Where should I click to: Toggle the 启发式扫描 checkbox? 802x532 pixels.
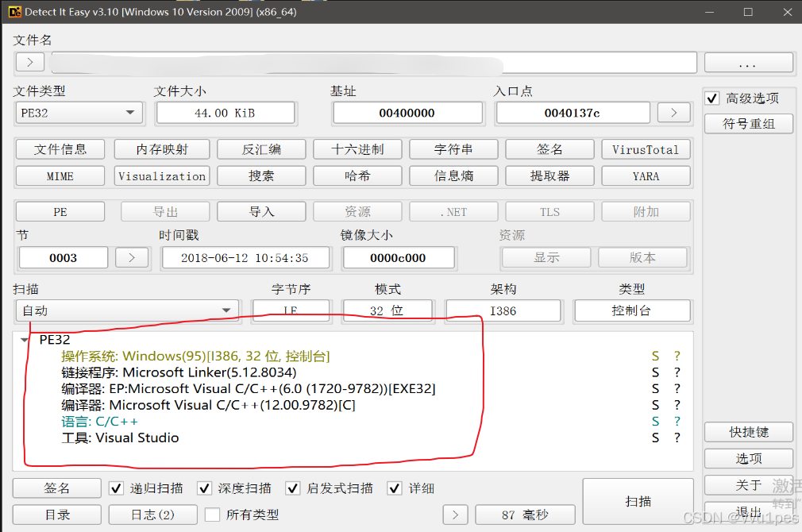coord(292,488)
